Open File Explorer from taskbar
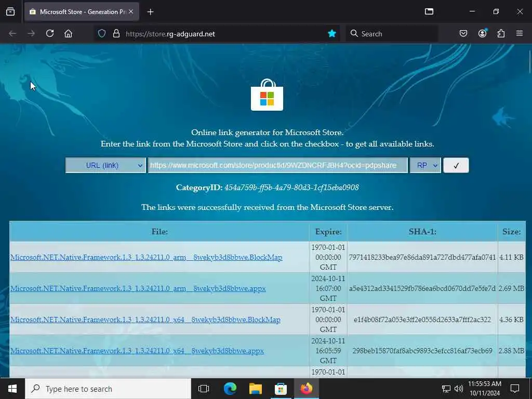Screen dimensions: 532x399 256,389
